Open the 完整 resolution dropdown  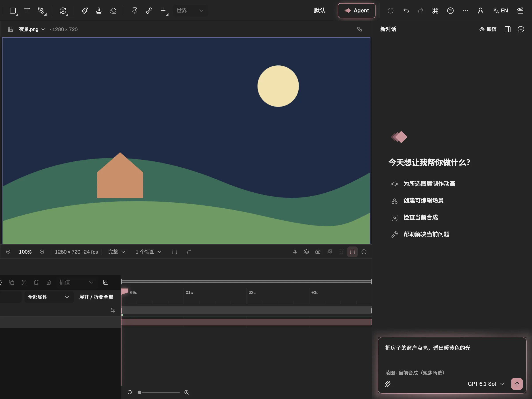(117, 252)
